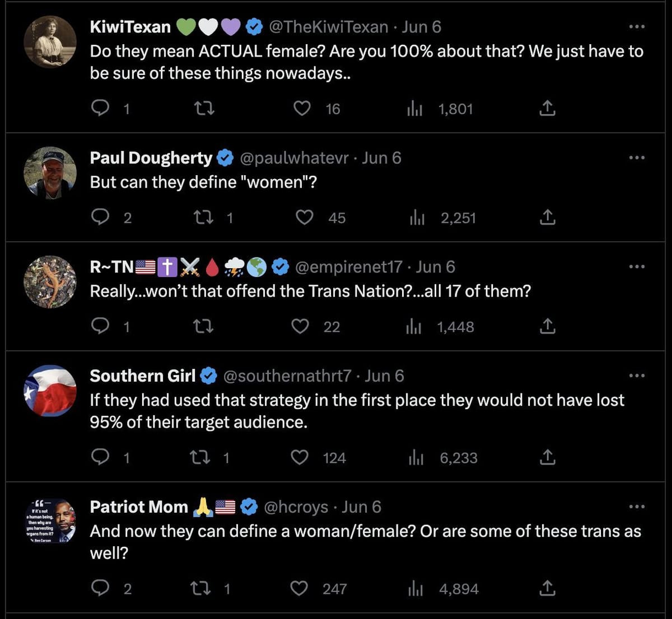Open Paul Dougherty's profile picture
This screenshot has width=672, height=619.
[50, 173]
